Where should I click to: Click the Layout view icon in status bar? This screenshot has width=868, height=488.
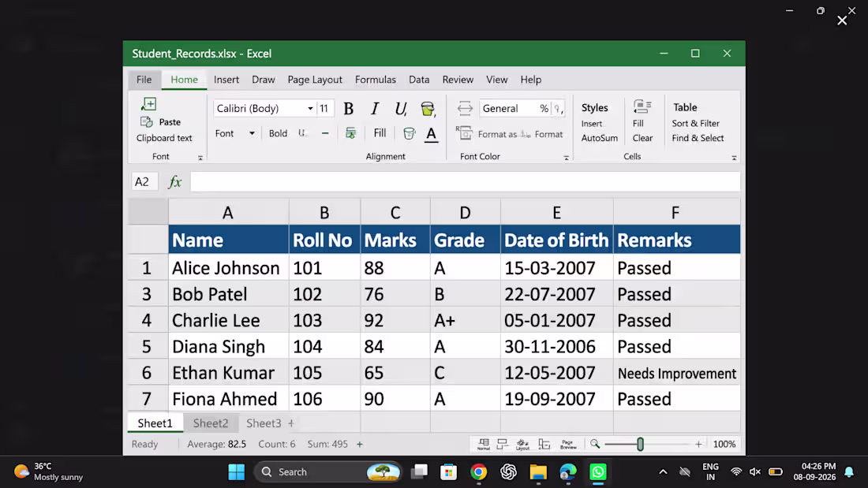point(522,445)
